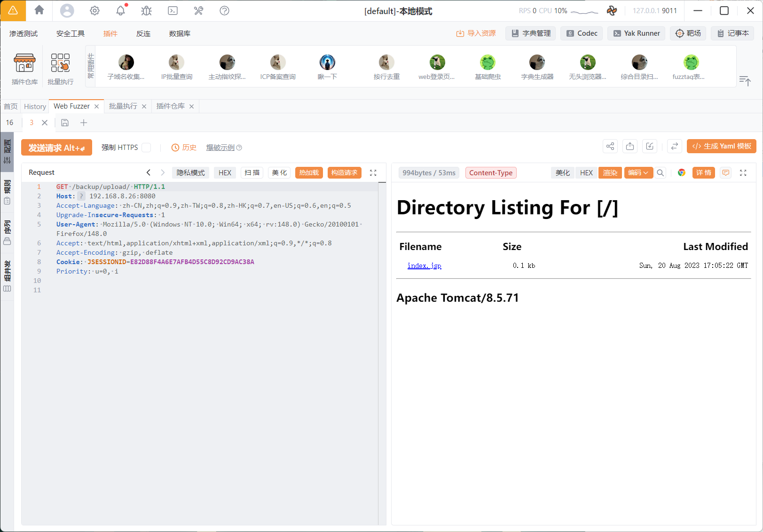
Task: Expand the plugin toolbar overflow list
Action: [745, 81]
